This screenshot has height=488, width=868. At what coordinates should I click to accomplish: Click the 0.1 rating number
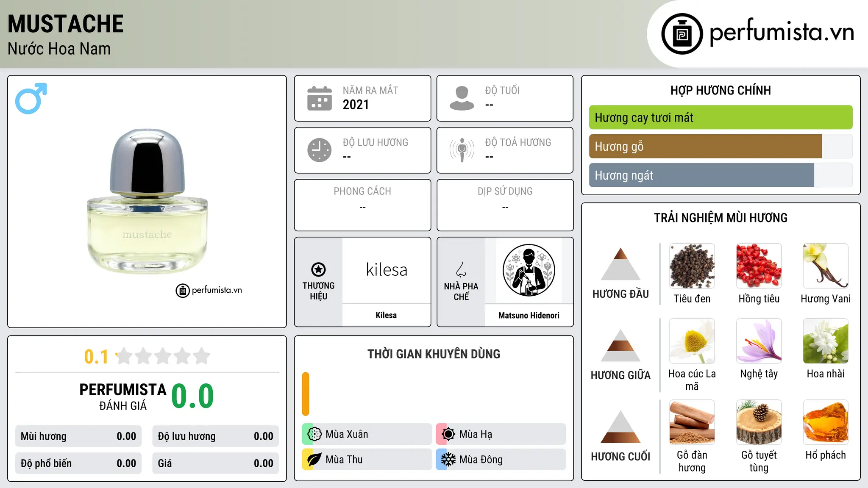96,357
